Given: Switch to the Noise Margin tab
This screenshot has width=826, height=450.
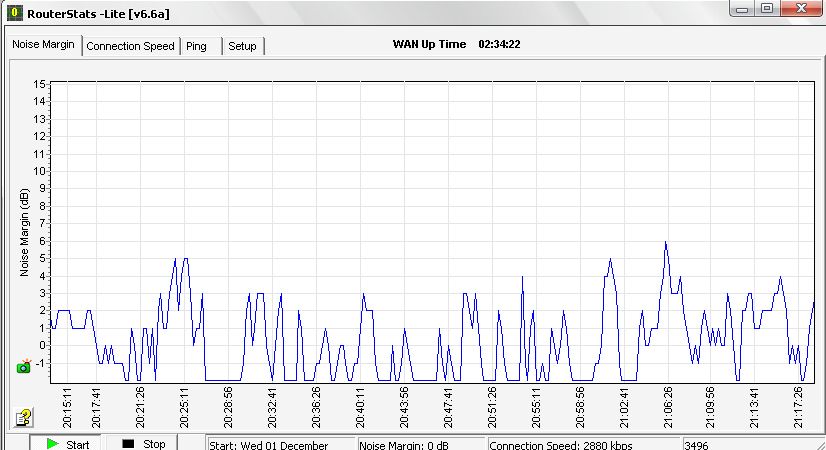Looking at the screenshot, I should point(43,45).
